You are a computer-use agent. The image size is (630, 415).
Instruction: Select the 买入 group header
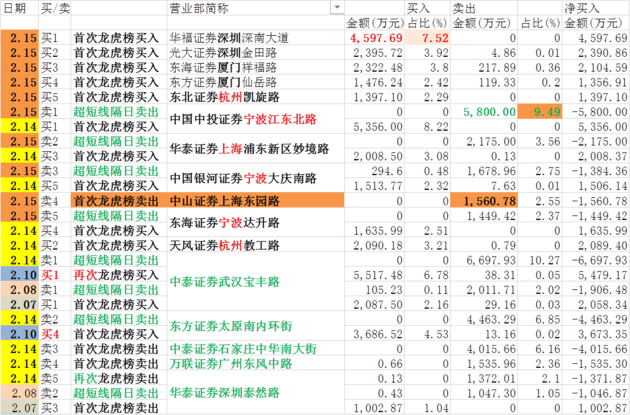(428, 8)
